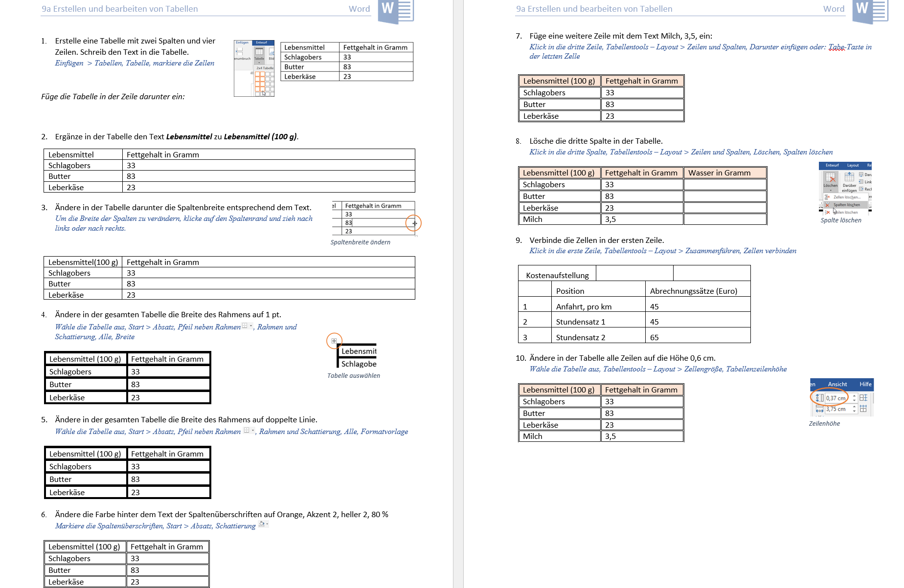904x588 pixels.
Task: Click the shading paint bucket icon
Action: 262,524
